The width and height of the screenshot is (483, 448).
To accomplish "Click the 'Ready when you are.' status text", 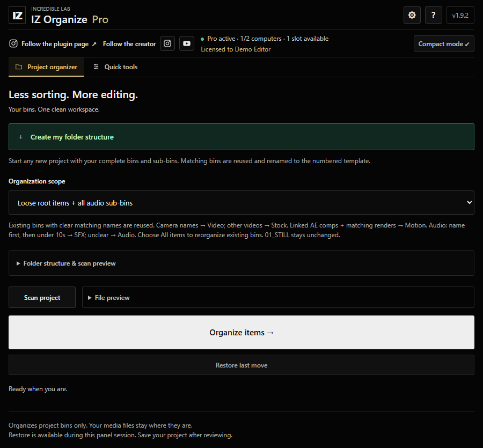I will click(38, 389).
